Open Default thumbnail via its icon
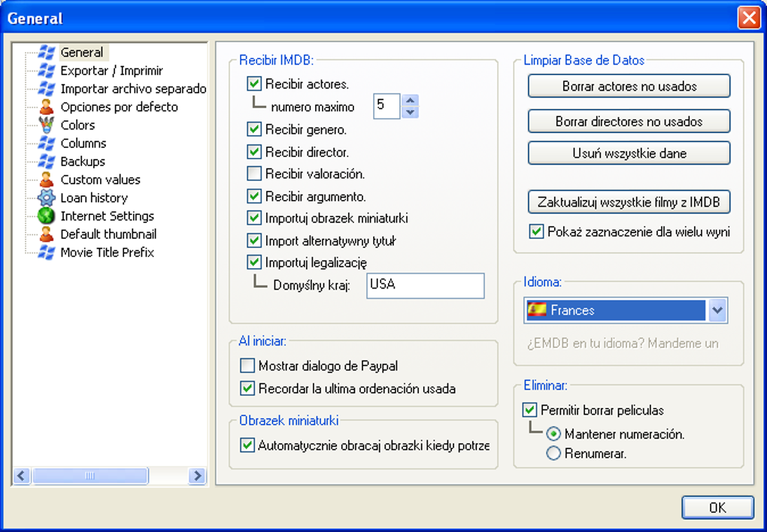Image resolution: width=767 pixels, height=532 pixels. click(47, 234)
